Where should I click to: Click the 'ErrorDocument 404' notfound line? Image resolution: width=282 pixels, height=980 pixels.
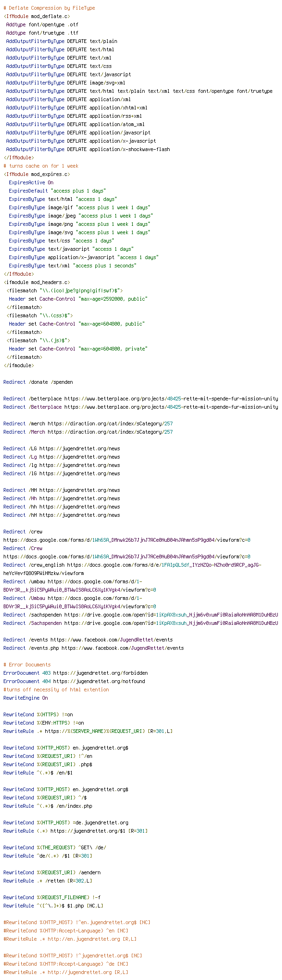74,682
